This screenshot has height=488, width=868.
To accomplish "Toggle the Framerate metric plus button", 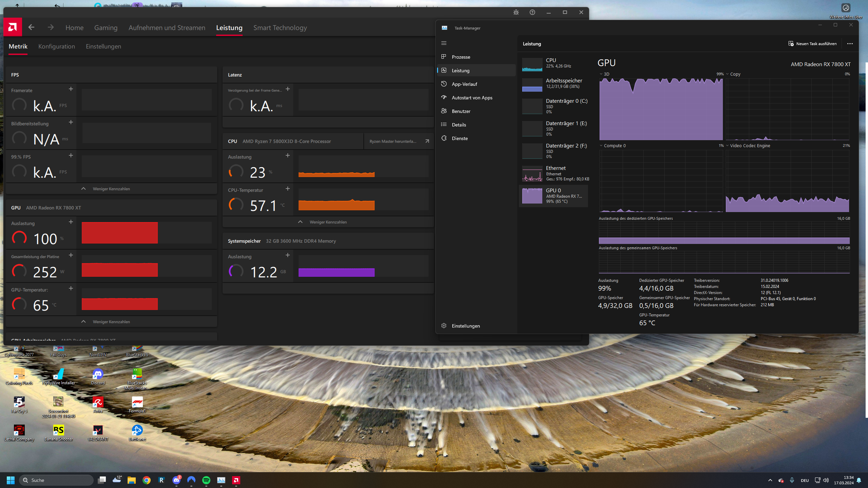I will (71, 89).
